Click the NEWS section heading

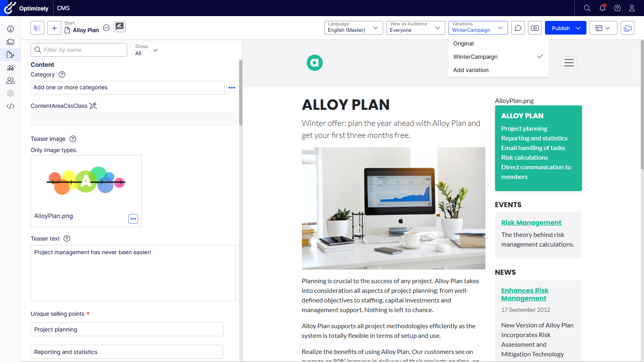505,272
